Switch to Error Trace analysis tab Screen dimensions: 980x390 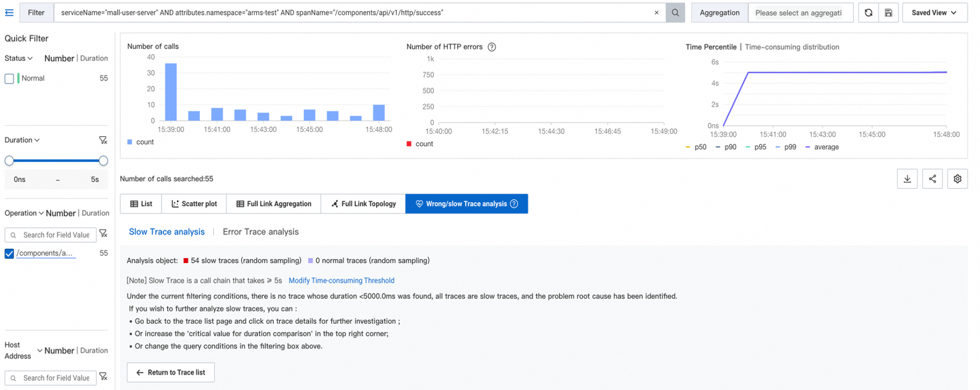(x=260, y=232)
